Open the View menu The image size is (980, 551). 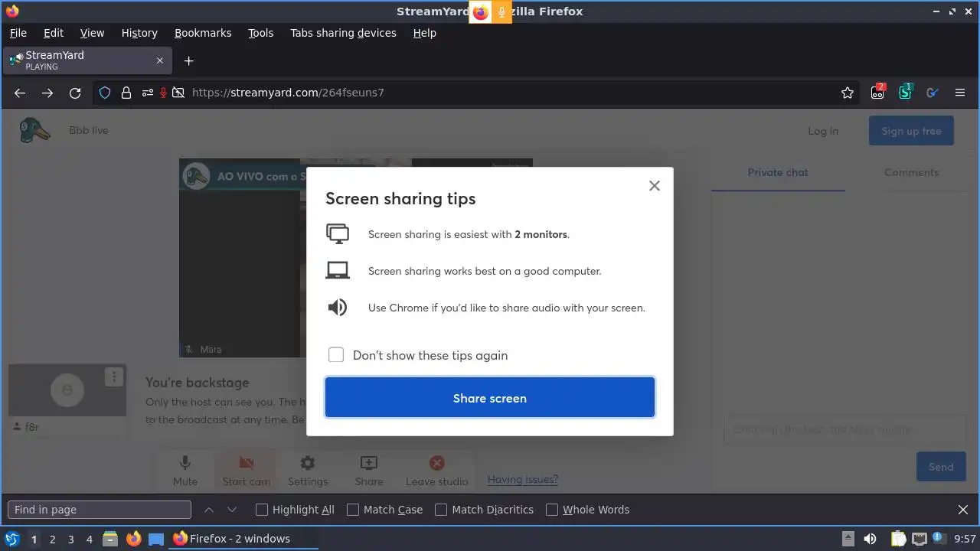[92, 33]
